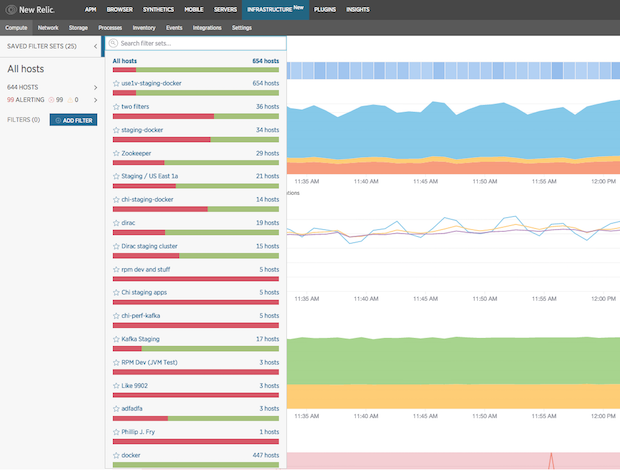Star the Dirac staging cluster set
The width and height of the screenshot is (620, 470).
pos(116,246)
